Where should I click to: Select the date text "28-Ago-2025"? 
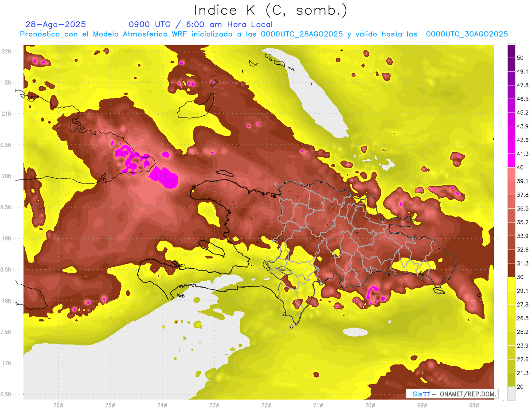pyautogui.click(x=56, y=25)
